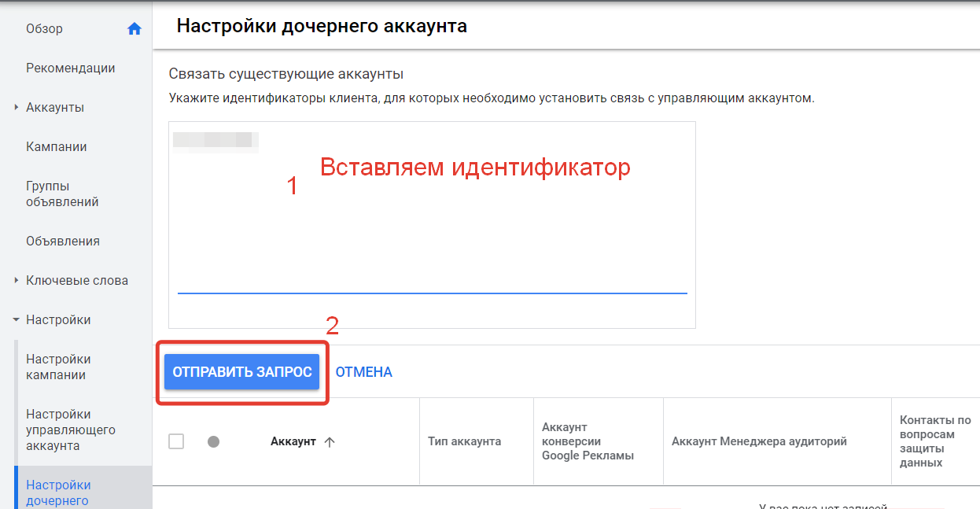Collapse the Настройки sidebar section
980x509 pixels.
tap(17, 320)
